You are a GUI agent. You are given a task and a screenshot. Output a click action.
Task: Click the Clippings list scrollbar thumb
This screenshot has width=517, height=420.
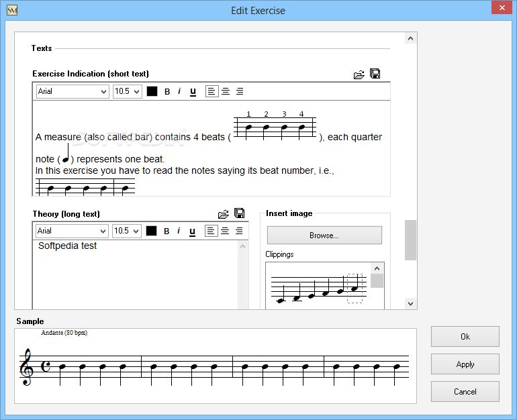click(377, 281)
